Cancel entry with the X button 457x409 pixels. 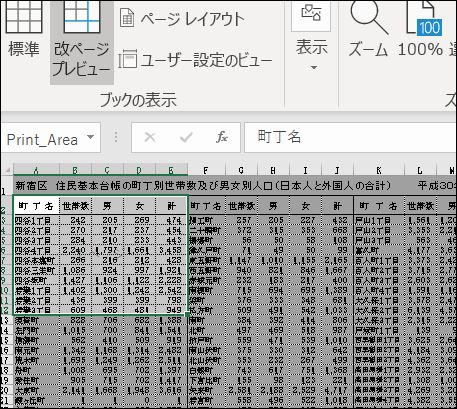point(150,137)
